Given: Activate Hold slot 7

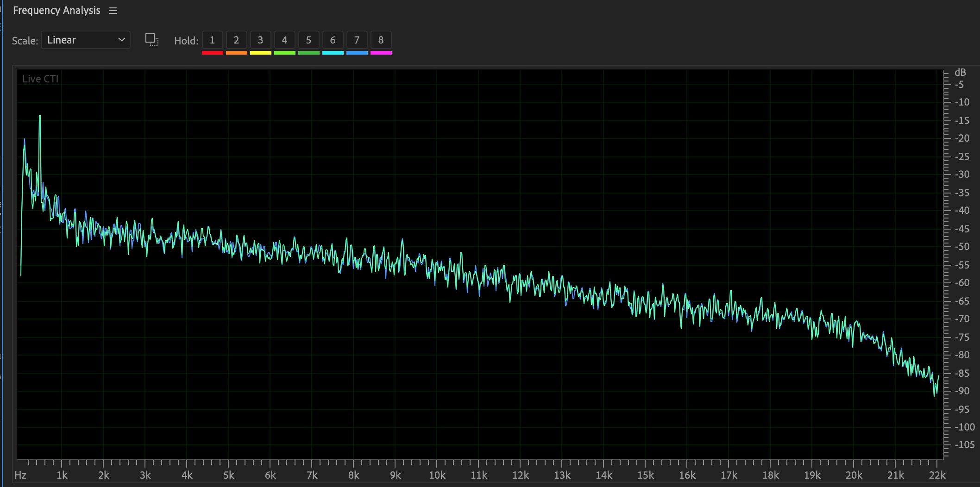Looking at the screenshot, I should (357, 40).
